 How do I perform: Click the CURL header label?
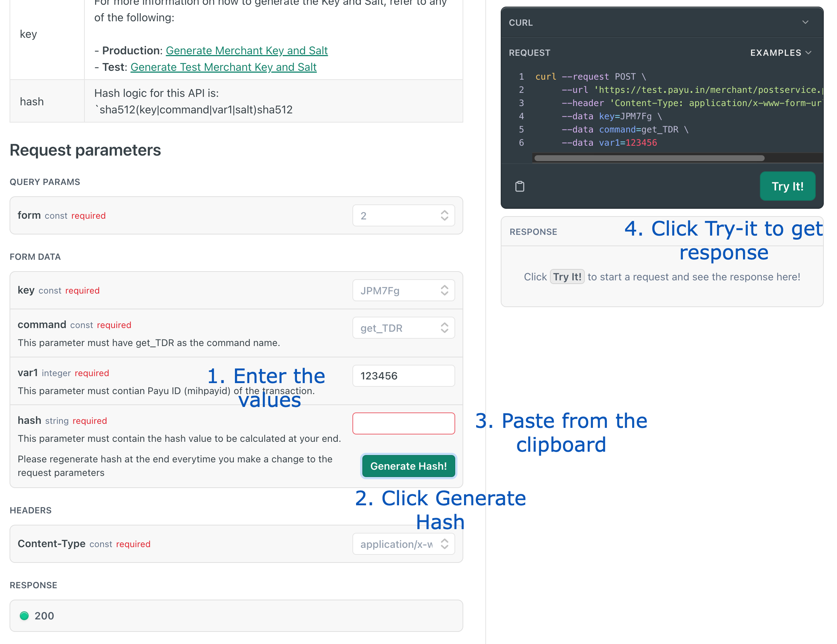point(521,23)
